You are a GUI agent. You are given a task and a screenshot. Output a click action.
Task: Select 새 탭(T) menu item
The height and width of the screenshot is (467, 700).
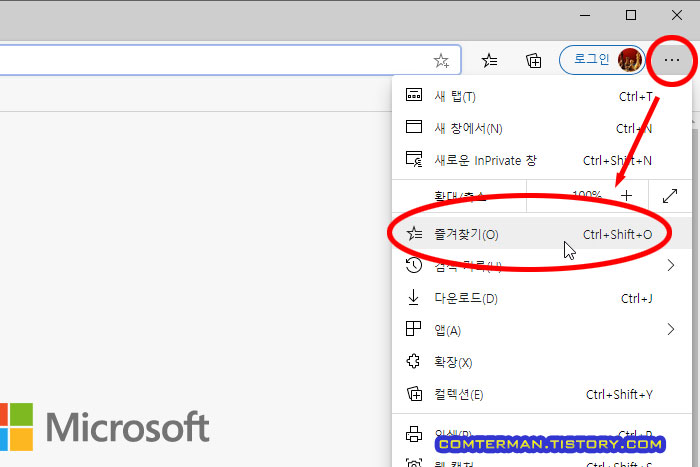542,96
